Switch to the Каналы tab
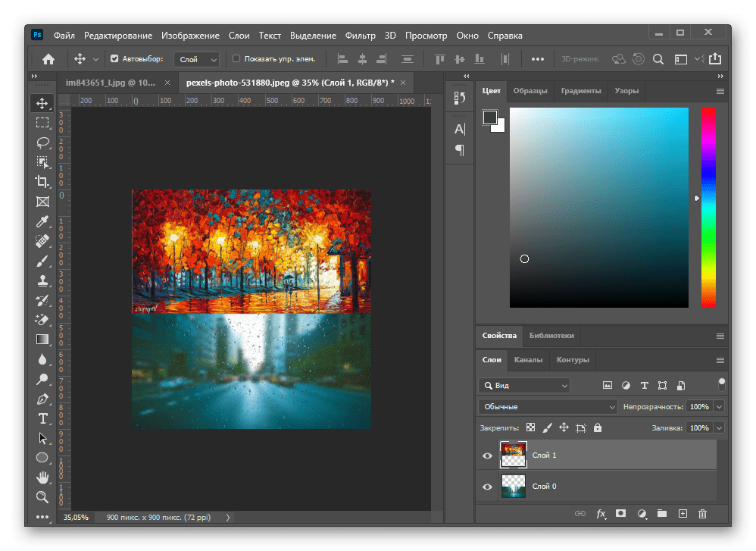The width and height of the screenshot is (756, 551). coord(528,360)
